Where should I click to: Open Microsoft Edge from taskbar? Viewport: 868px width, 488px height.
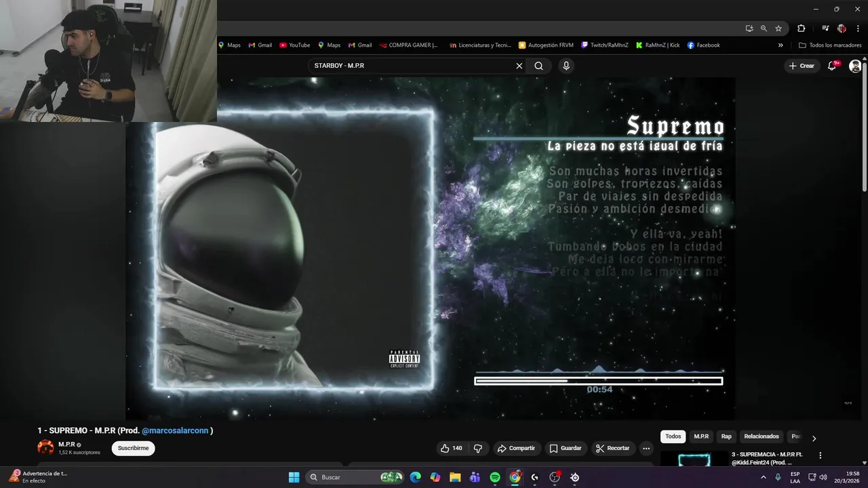(416, 477)
